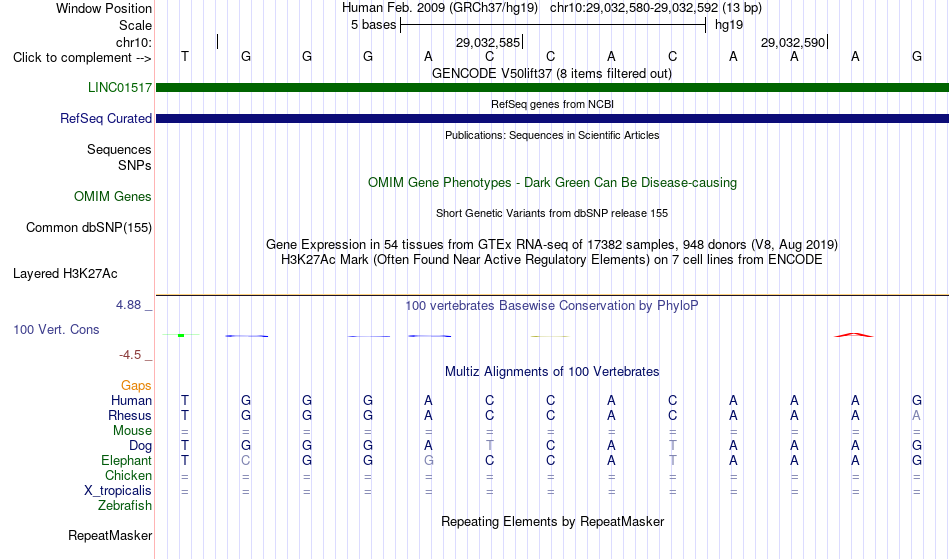
Task: Click the green PhyloP conservation mark
Action: (x=181, y=335)
